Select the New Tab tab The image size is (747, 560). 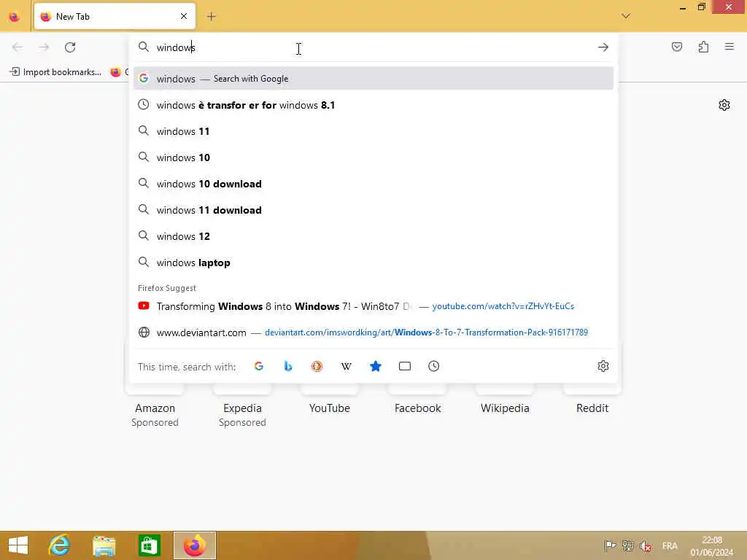click(x=115, y=17)
